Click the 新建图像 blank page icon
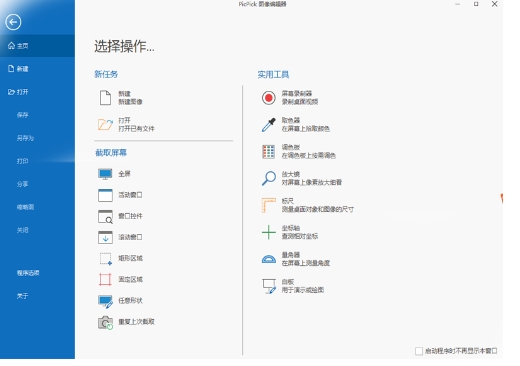520x366 pixels. 105,98
